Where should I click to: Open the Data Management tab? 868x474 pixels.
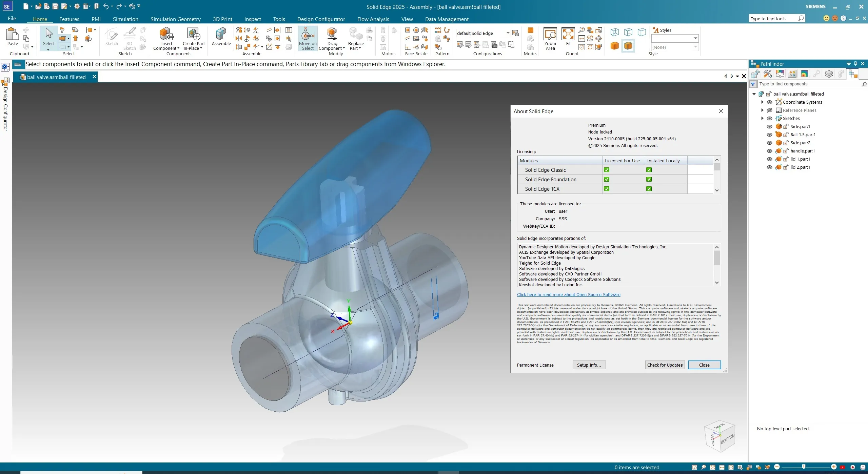click(447, 19)
